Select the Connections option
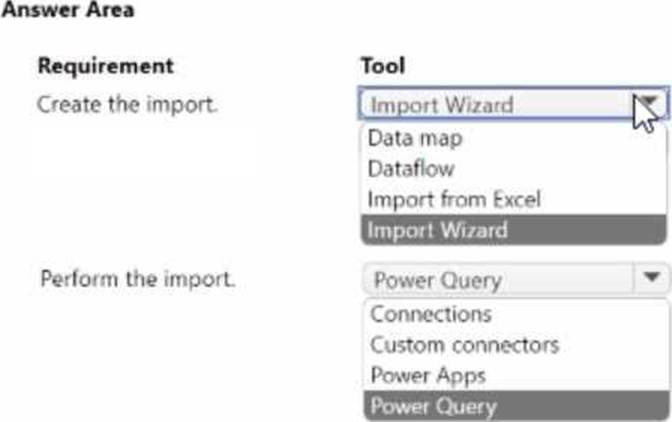The width and height of the screenshot is (672, 422). pos(431,314)
